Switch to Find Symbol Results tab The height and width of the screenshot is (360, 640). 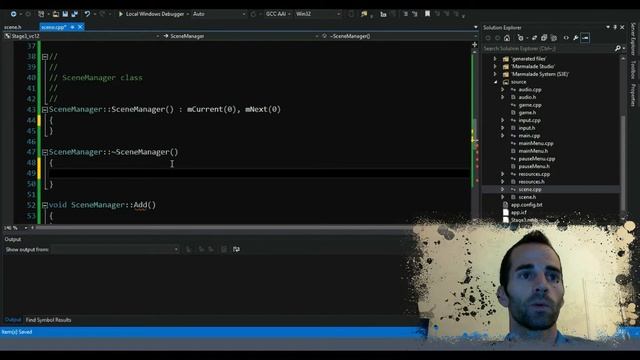pyautogui.click(x=49, y=320)
